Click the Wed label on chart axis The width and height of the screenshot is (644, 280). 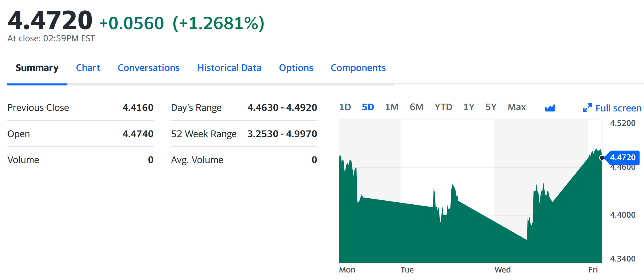pos(502,270)
